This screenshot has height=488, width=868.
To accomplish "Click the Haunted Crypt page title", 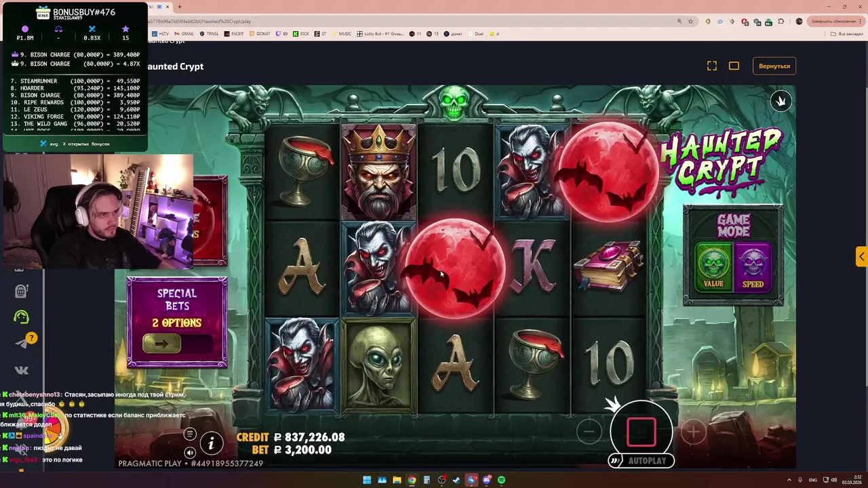I will tap(175, 66).
